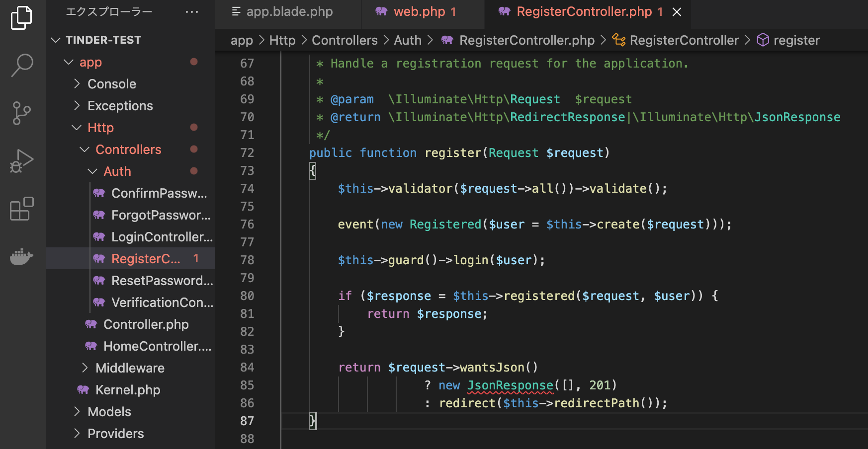The image size is (868, 449).
Task: Collapse the app folder
Action: pyautogui.click(x=69, y=62)
